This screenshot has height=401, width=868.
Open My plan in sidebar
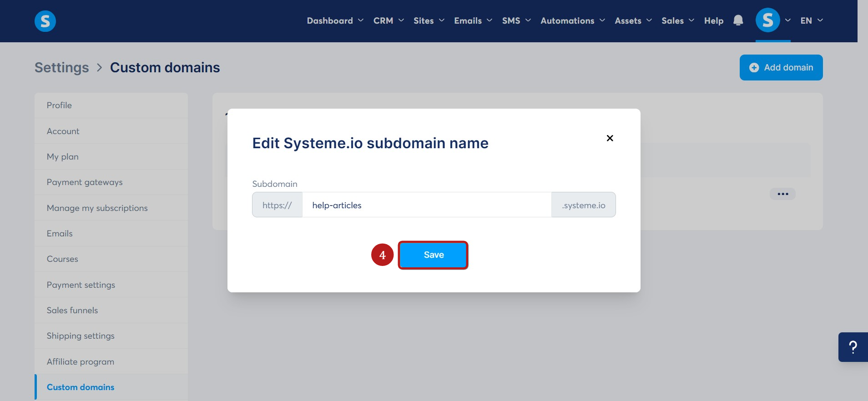pyautogui.click(x=111, y=156)
